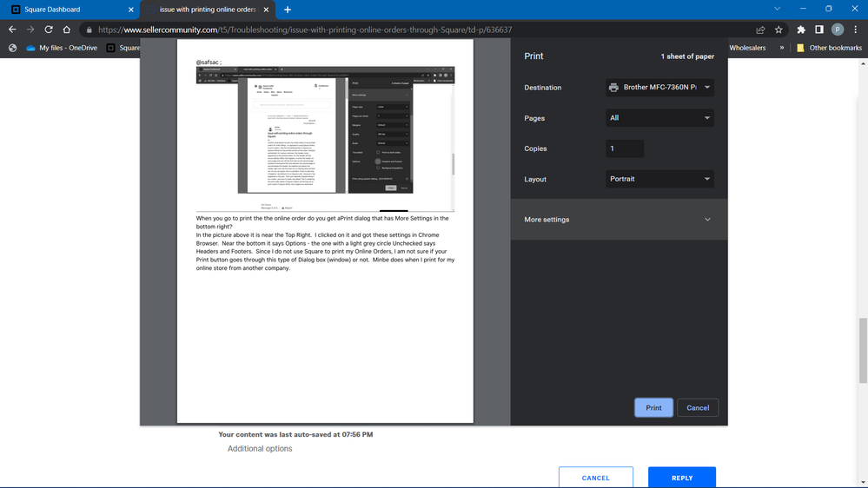The width and height of the screenshot is (868, 488).
Task: Open the share page icon in address bar
Action: pos(760,30)
